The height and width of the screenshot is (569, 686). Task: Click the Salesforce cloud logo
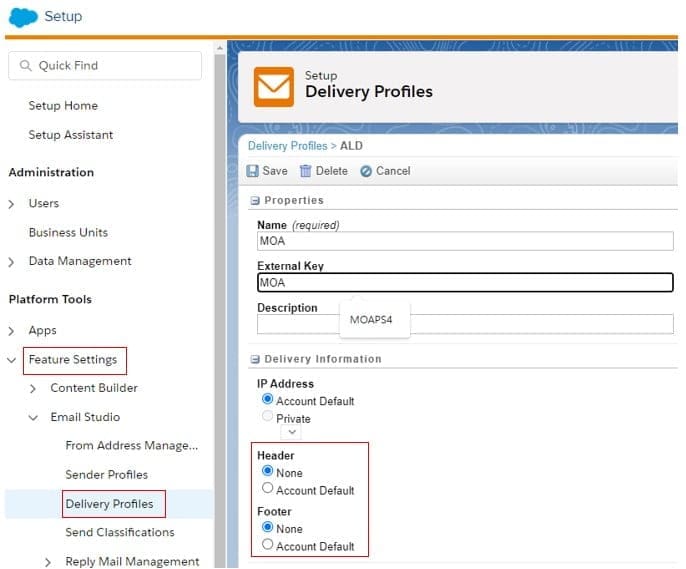point(22,17)
